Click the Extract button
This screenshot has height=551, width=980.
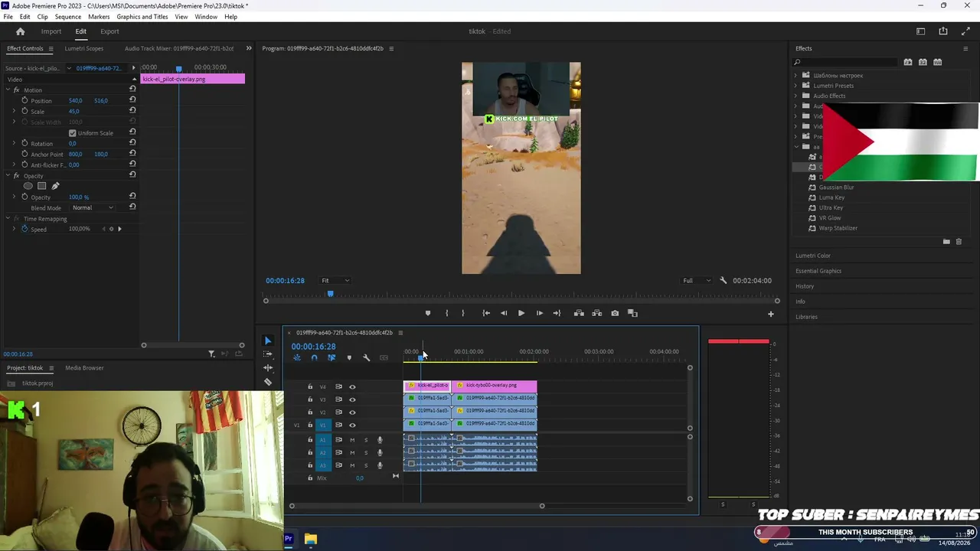pyautogui.click(x=596, y=313)
